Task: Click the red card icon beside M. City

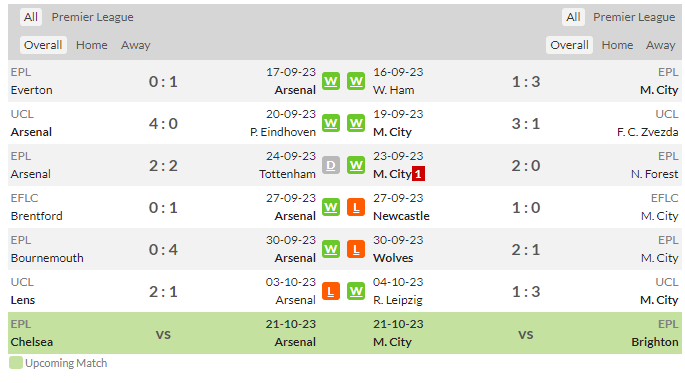Action: (x=418, y=174)
